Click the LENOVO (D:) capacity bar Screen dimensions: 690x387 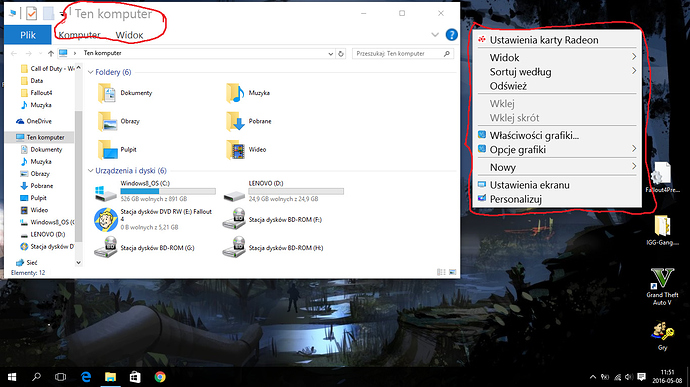point(296,192)
